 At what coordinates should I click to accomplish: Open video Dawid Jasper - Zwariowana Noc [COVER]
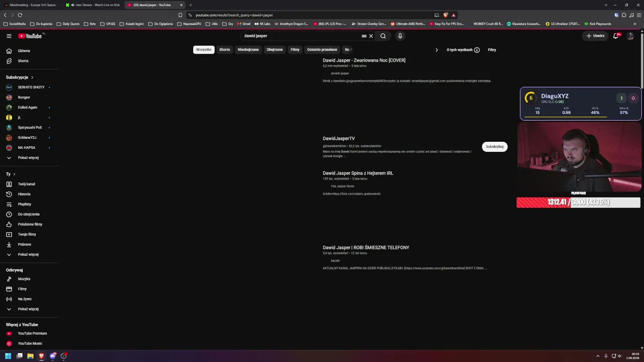click(x=364, y=60)
